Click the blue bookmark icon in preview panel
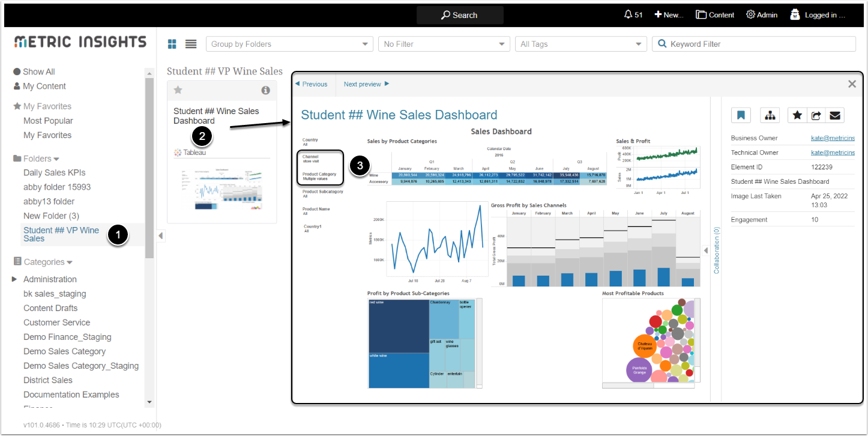 [x=741, y=115]
